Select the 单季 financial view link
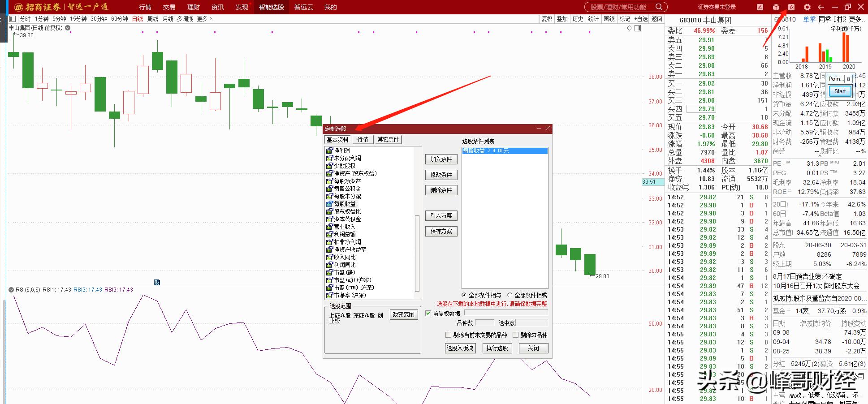Screen dimensions: 868x404 pos(809,19)
